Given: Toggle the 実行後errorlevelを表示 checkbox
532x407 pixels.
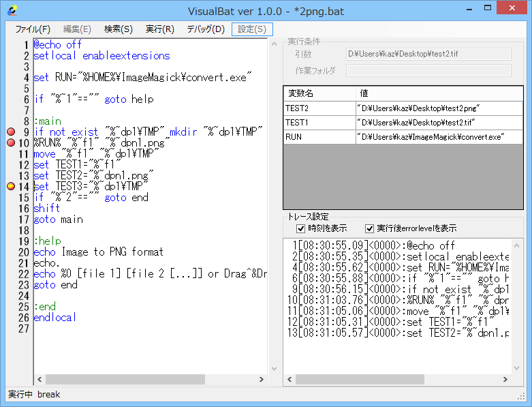Looking at the screenshot, I should pyautogui.click(x=369, y=228).
